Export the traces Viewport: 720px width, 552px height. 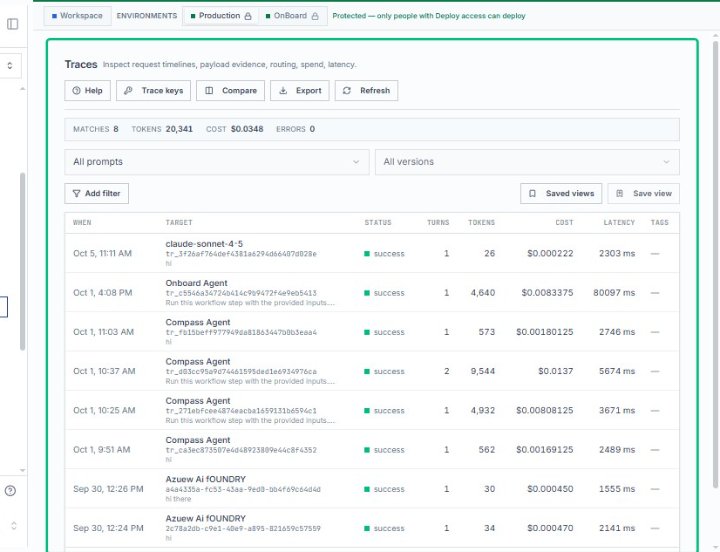tap(300, 90)
